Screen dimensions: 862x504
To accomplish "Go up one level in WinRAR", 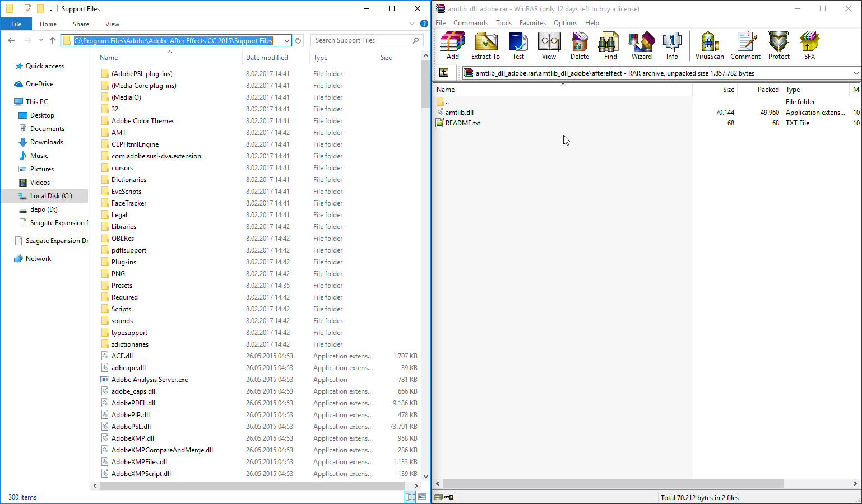I will pos(444,73).
